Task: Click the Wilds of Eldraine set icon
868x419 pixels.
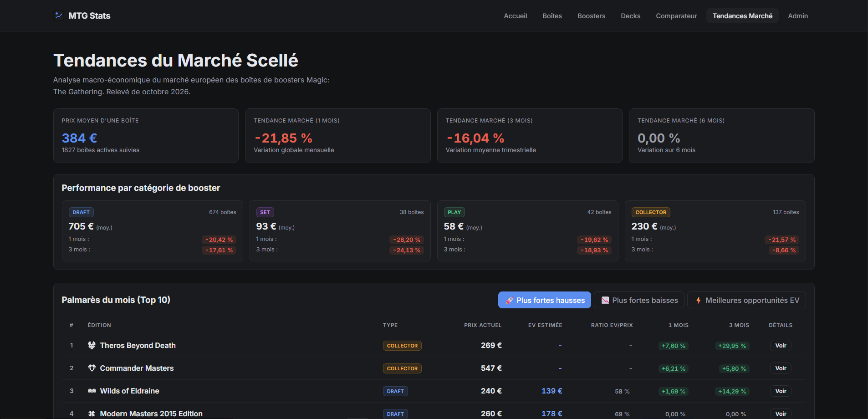Action: coord(92,391)
